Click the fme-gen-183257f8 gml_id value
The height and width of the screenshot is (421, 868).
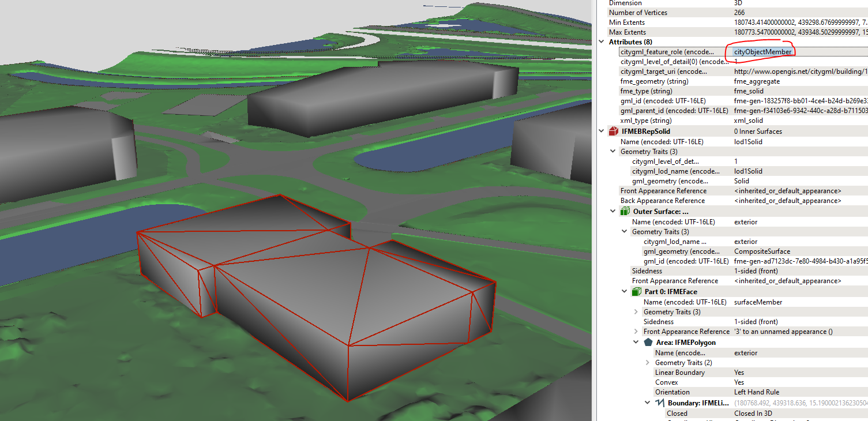click(801, 101)
